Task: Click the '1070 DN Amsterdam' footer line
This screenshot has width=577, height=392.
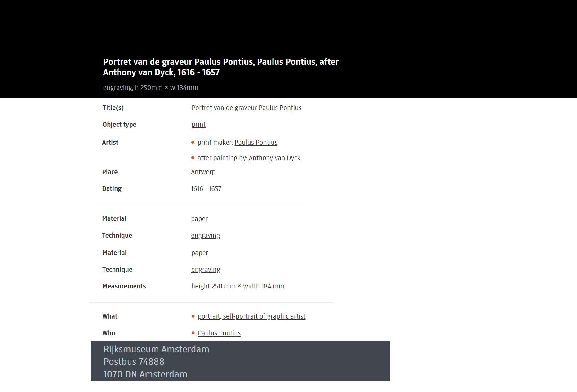Action: 145,374
